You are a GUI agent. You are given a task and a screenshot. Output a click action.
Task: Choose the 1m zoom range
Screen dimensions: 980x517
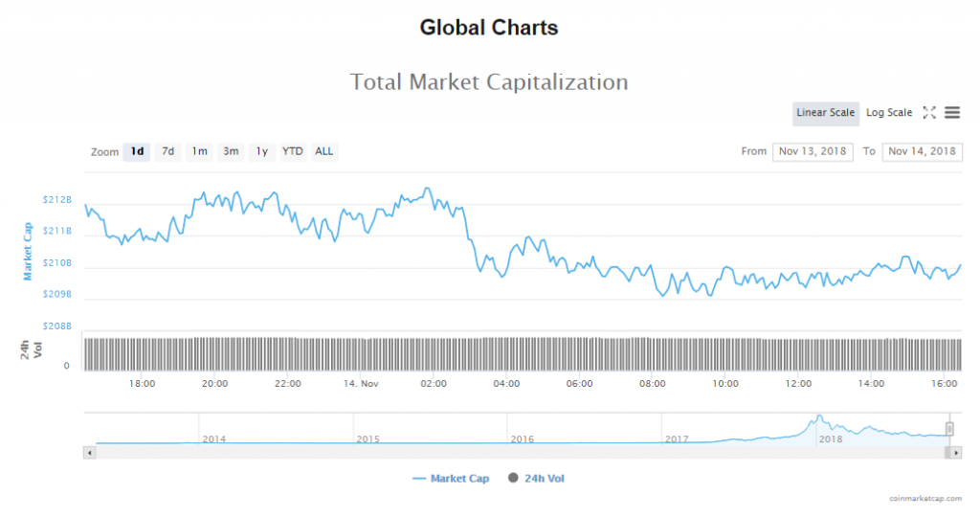[199, 151]
